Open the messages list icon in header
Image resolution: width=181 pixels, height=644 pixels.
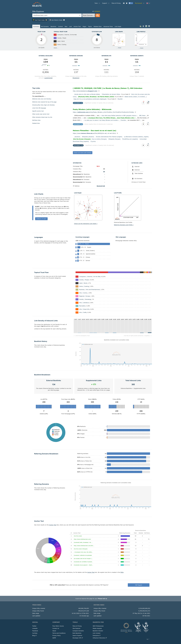point(124,3)
